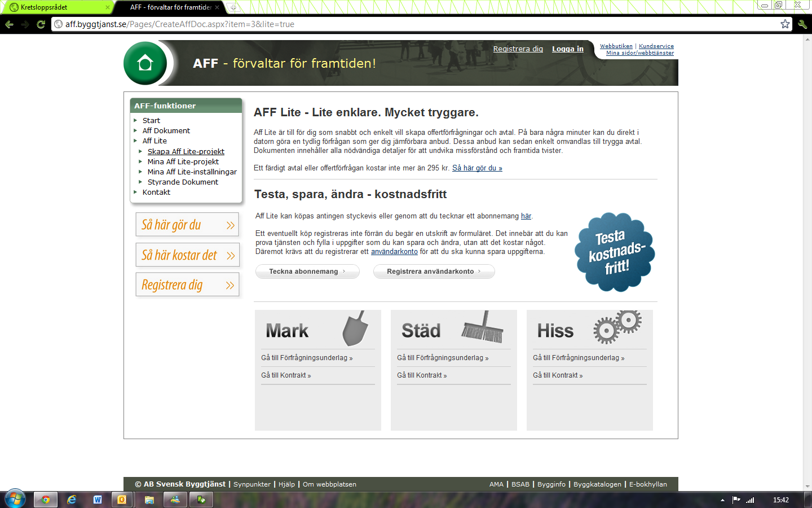Screen dimensions: 812x508
Task: Select Aff Lite menu item
Action: (x=155, y=141)
